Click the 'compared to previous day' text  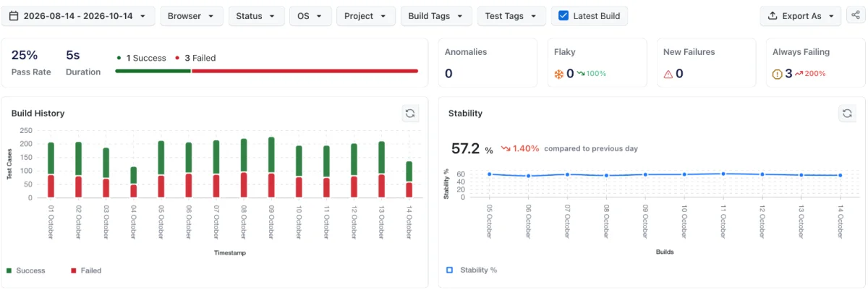tap(591, 148)
